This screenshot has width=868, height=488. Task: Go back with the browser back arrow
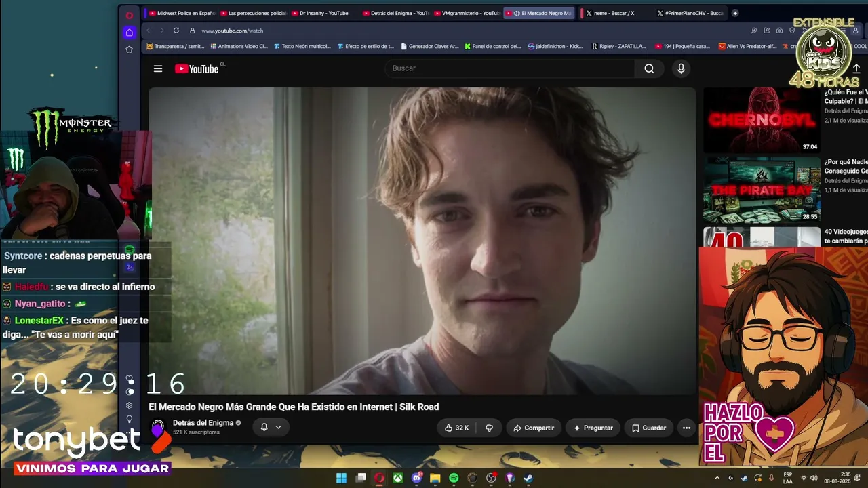pos(149,30)
